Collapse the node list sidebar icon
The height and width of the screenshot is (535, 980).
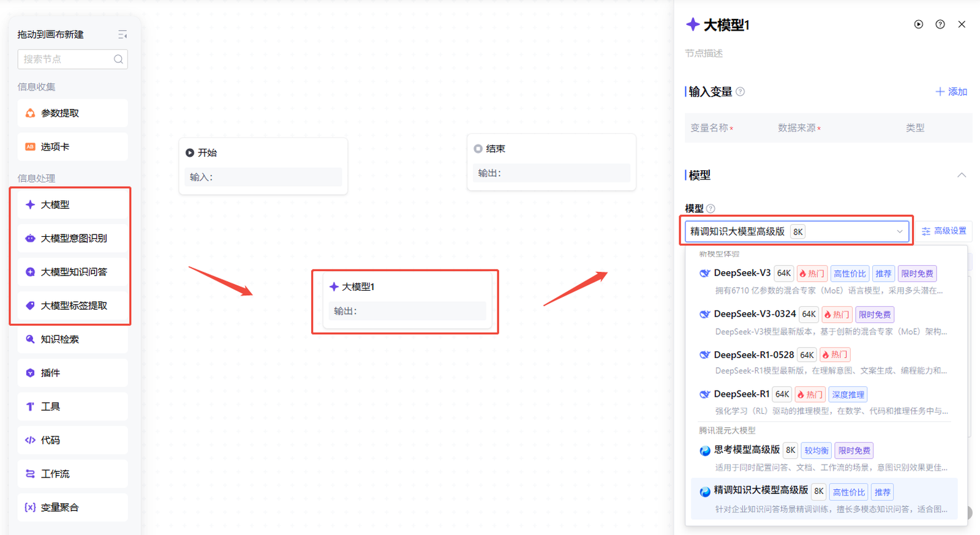[x=123, y=35]
